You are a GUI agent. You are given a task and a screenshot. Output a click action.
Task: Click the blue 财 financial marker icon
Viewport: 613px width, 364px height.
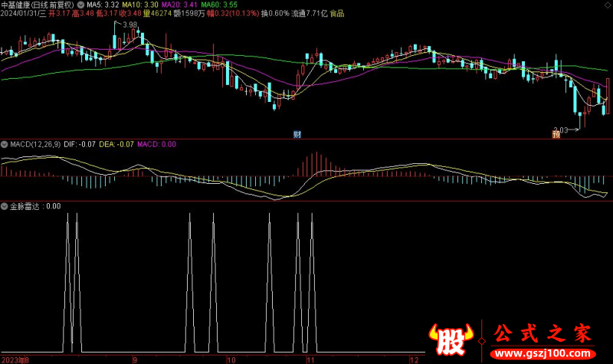pyautogui.click(x=297, y=134)
